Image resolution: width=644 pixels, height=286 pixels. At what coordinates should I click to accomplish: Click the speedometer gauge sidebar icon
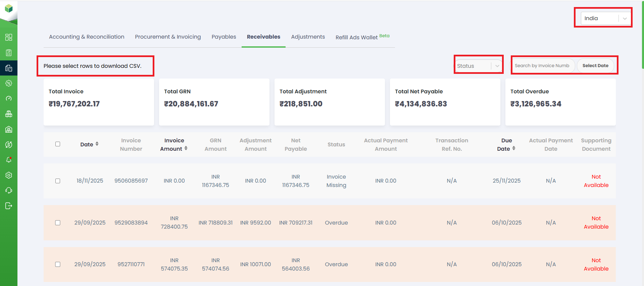pyautogui.click(x=9, y=99)
